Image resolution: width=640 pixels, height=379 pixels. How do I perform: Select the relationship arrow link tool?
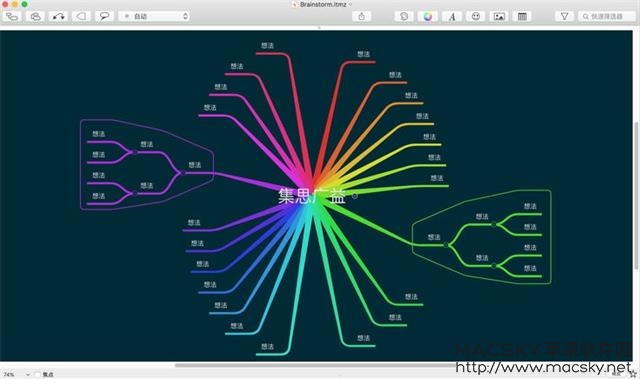58,16
